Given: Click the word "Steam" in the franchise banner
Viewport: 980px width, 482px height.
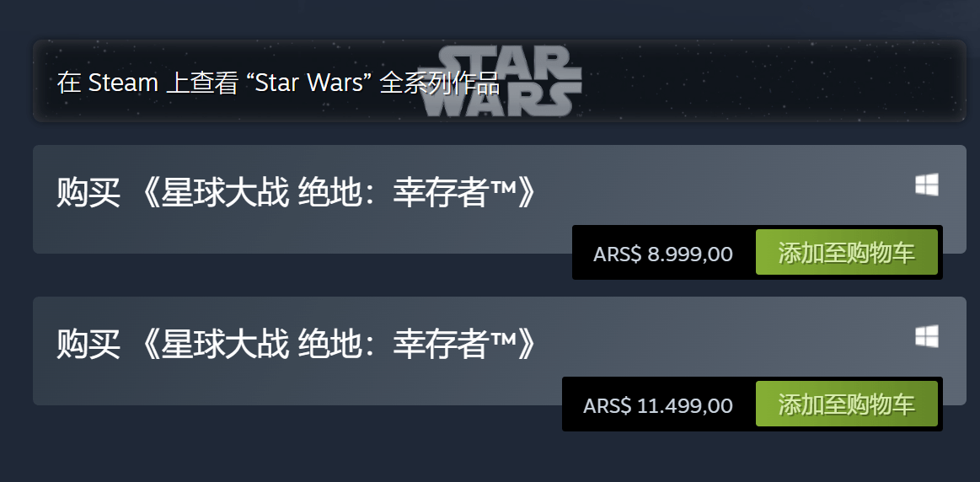Looking at the screenshot, I should click(x=123, y=83).
